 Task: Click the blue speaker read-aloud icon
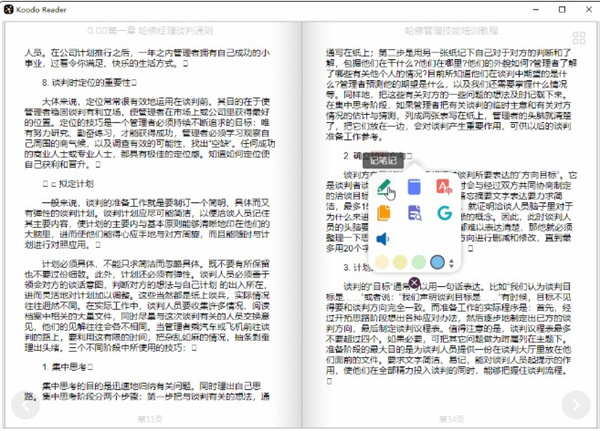(383, 239)
